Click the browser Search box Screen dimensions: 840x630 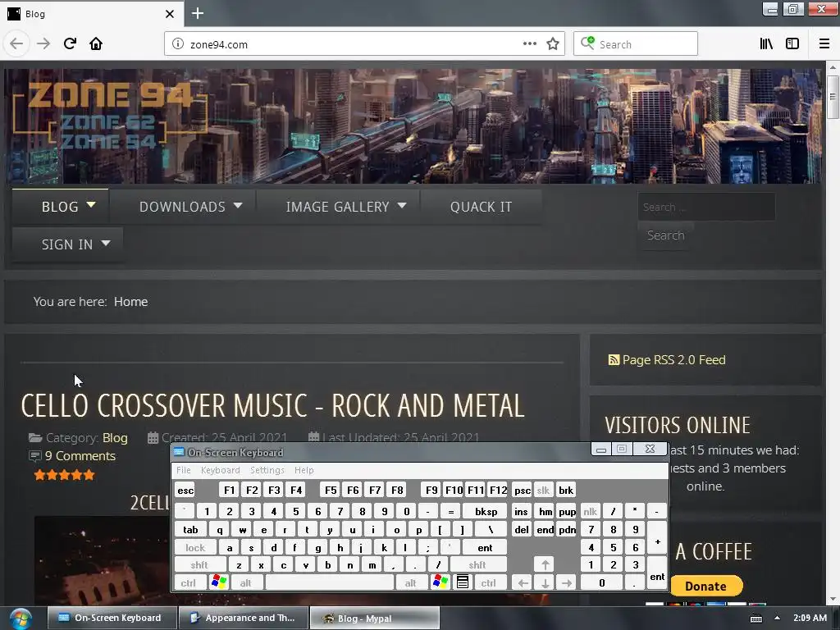tap(636, 44)
